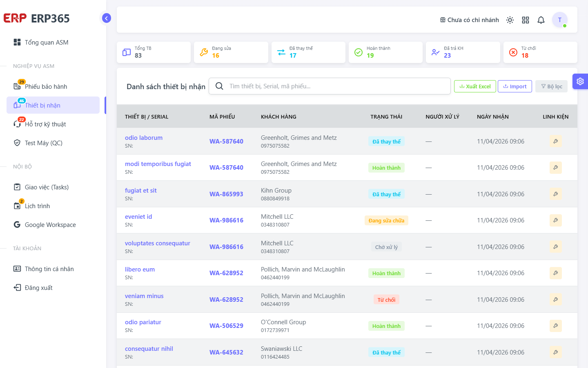Image resolution: width=588 pixels, height=368 pixels.
Task: Open parts wrench icon for odio laborum row
Action: coord(556,141)
